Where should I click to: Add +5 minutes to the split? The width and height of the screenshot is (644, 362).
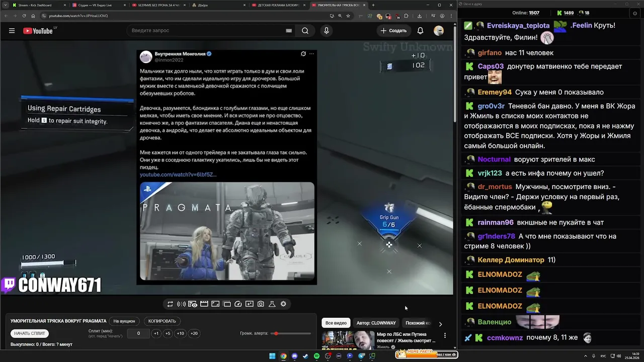pyautogui.click(x=168, y=333)
